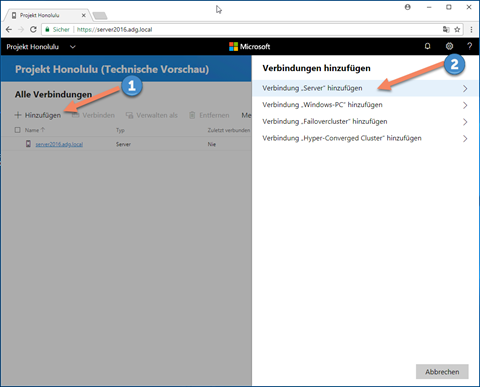Close the Projekt Honolulu browser tab
This screenshot has height=387, width=480.
[x=84, y=15]
